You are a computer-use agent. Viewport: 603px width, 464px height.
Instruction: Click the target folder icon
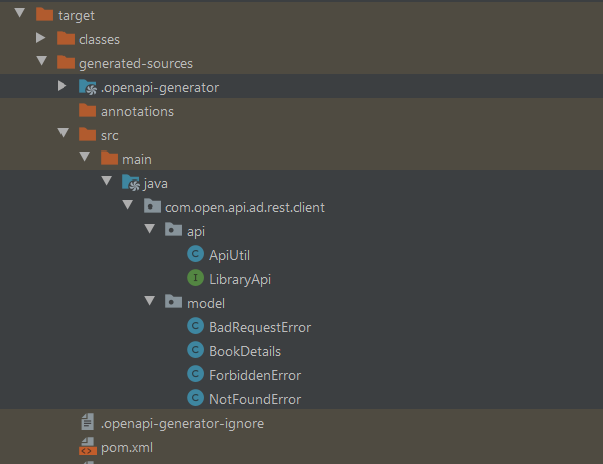click(x=44, y=15)
